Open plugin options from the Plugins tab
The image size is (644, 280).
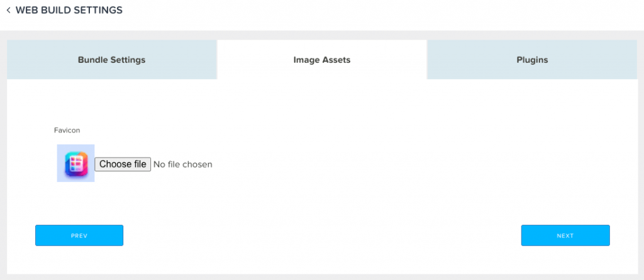click(x=532, y=60)
